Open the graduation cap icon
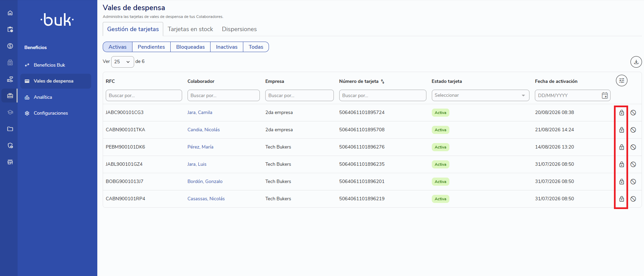The width and height of the screenshot is (644, 276). point(10,112)
